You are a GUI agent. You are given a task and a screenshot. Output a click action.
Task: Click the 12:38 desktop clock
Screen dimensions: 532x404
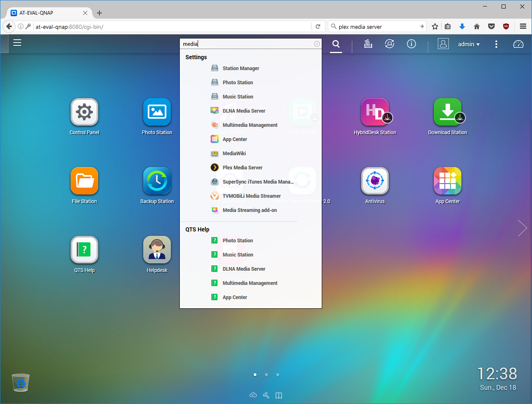coord(497,374)
